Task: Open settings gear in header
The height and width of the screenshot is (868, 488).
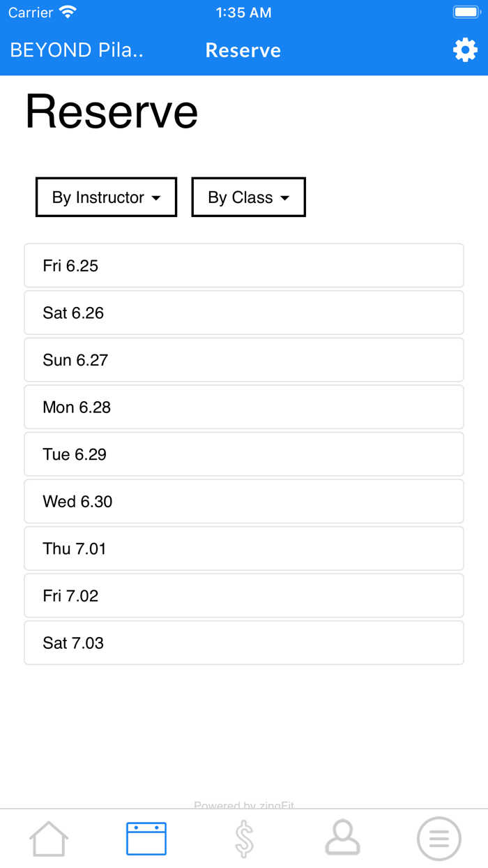Action: click(x=465, y=50)
